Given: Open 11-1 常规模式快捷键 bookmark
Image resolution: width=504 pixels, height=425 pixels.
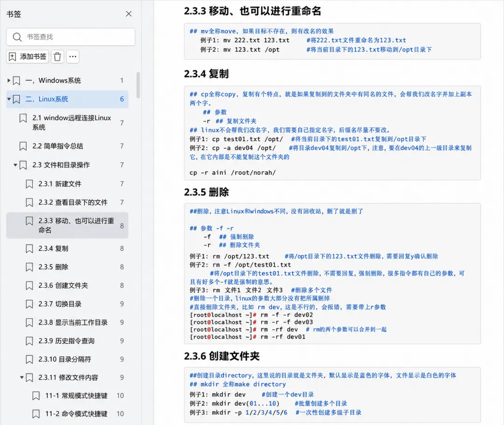Looking at the screenshot, I should [x=67, y=396].
